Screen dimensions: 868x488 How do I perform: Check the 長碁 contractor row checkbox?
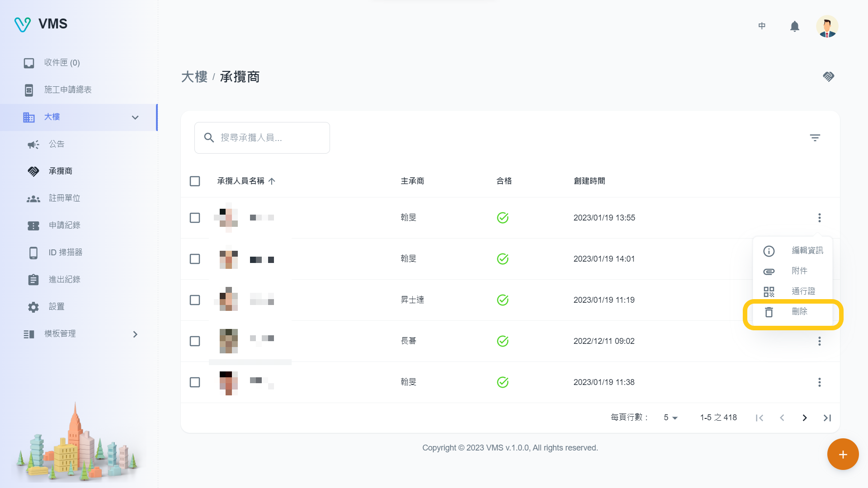click(195, 341)
